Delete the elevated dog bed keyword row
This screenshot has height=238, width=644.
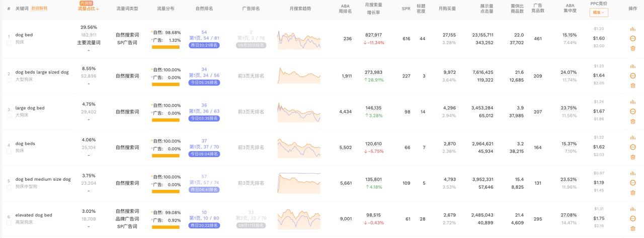[x=632, y=228]
